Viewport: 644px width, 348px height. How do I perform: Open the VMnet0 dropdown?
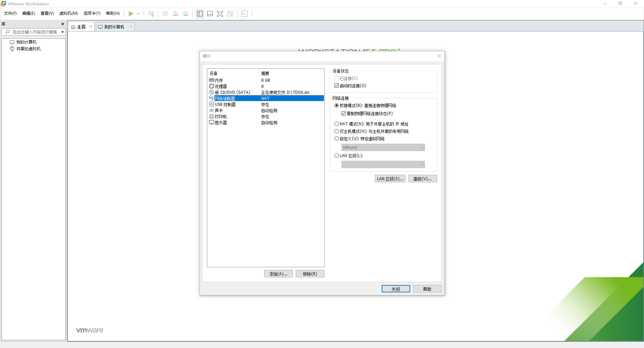383,148
